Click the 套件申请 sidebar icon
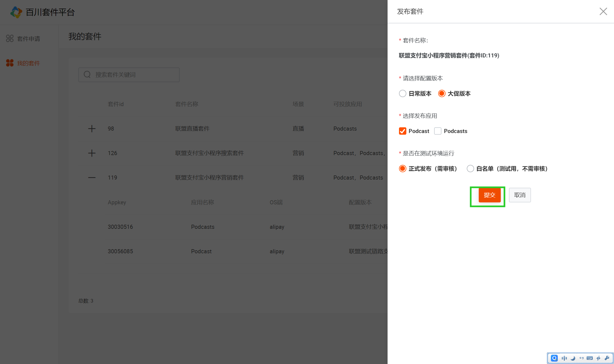The height and width of the screenshot is (364, 614). (10, 39)
